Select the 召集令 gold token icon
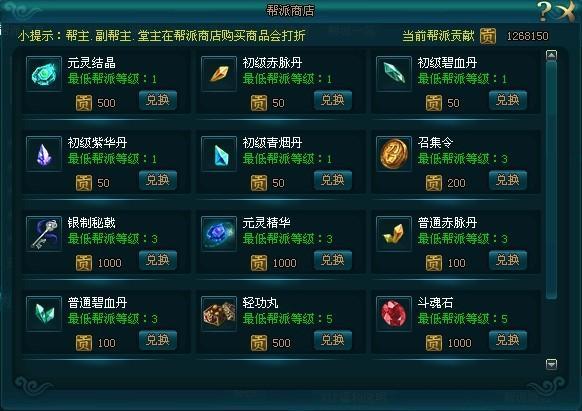 (x=394, y=153)
